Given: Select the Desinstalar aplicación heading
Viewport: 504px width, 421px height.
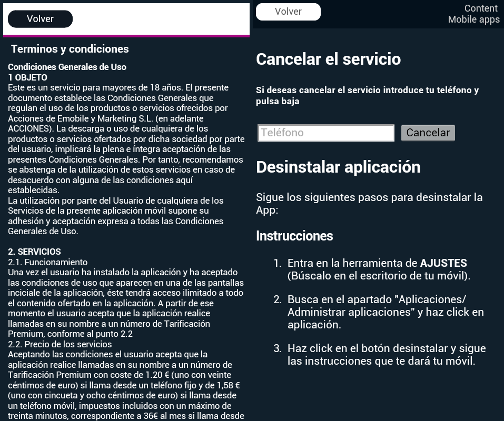Looking at the screenshot, I should pos(338,167).
